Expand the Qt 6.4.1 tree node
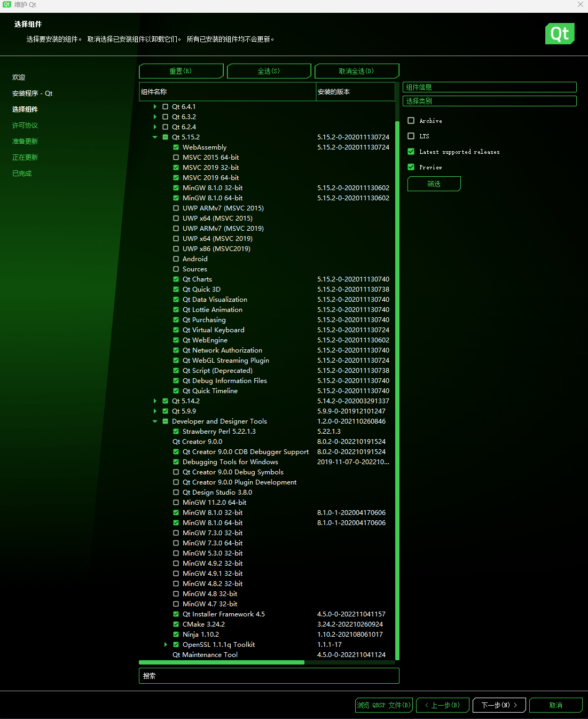The height and width of the screenshot is (719, 588). tap(155, 107)
